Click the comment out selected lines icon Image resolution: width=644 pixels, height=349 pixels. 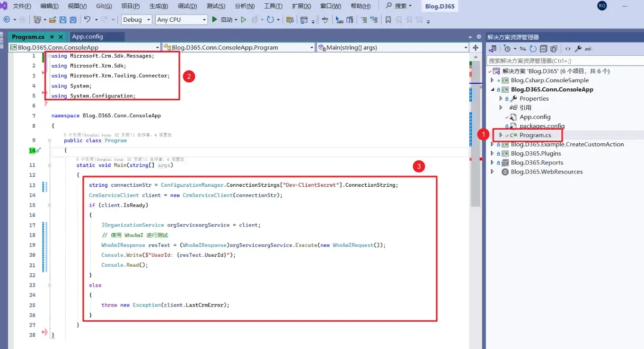(x=363, y=20)
